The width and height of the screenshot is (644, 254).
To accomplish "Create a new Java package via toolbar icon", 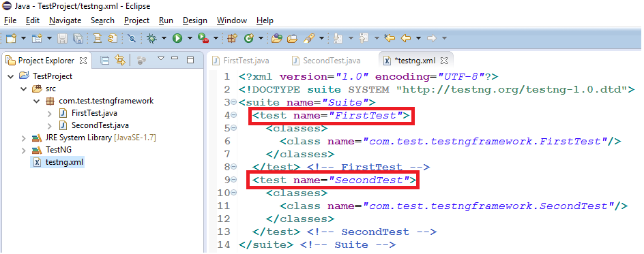I will click(x=233, y=39).
